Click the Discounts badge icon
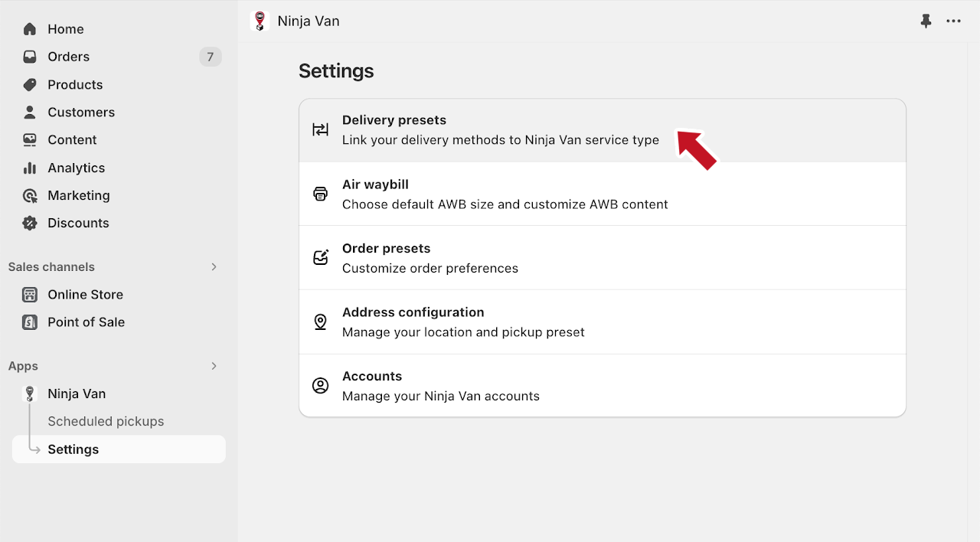Screen dimensions: 980x542 click(x=30, y=223)
